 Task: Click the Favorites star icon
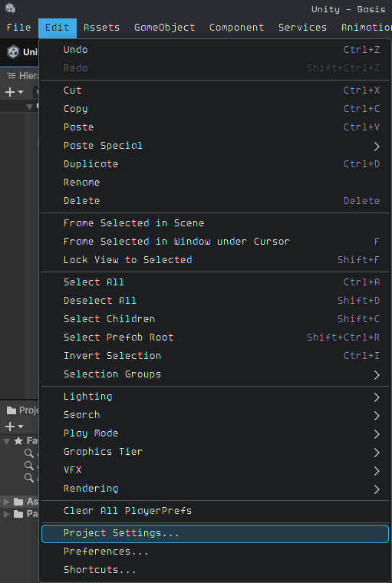click(18, 441)
